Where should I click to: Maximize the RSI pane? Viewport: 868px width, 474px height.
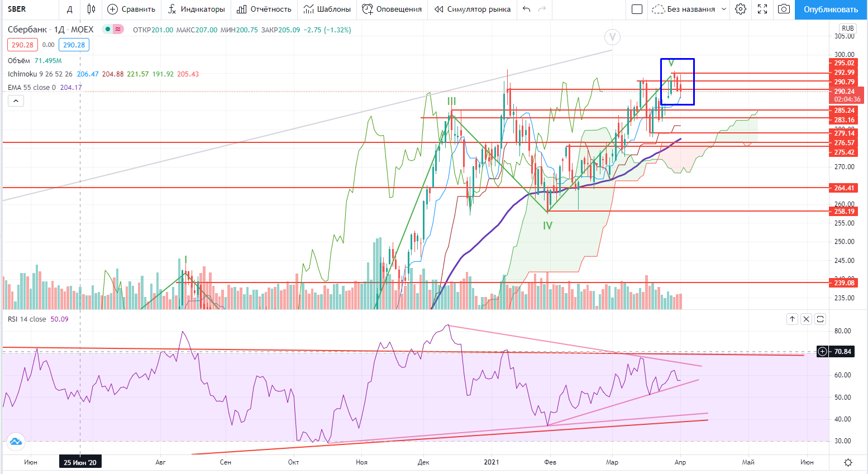tap(820, 319)
